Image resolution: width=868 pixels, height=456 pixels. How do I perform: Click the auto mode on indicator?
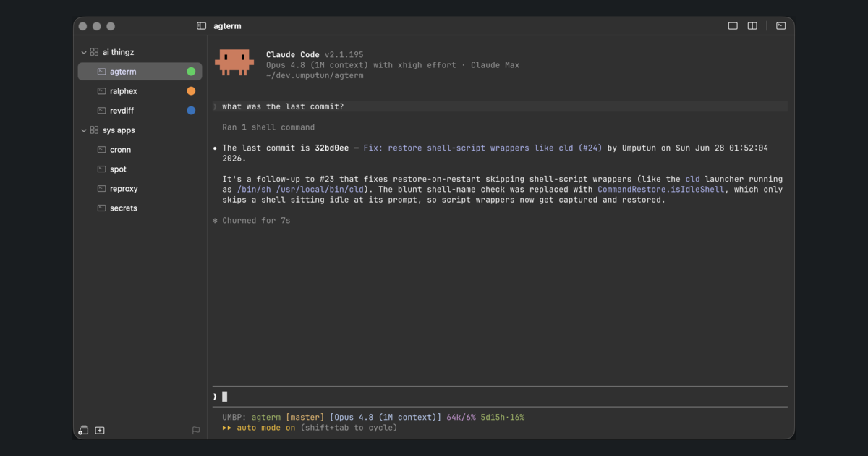pos(266,428)
